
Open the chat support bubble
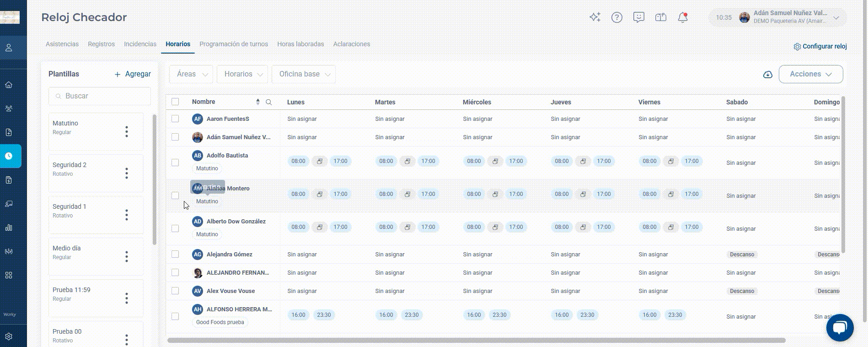(840, 327)
